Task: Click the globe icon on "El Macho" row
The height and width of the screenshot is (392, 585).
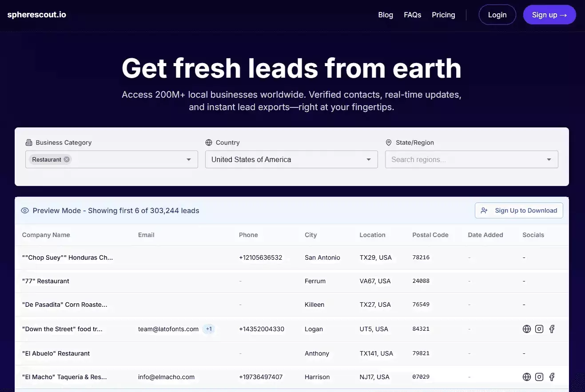Action: [x=526, y=376]
